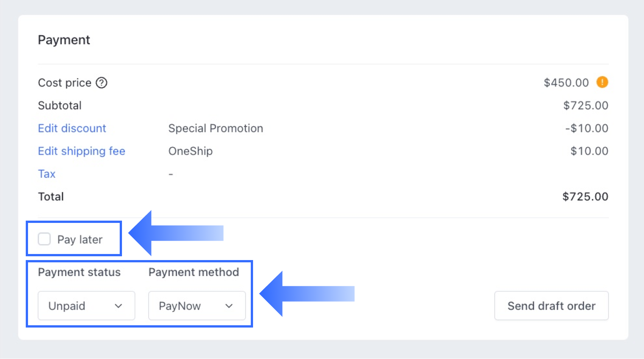Click the Edit discount link
Screen dimensions: 644x359
tap(72, 129)
